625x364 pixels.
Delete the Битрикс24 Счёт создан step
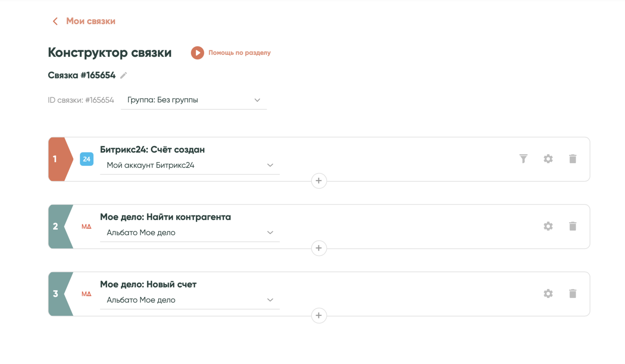coord(573,159)
